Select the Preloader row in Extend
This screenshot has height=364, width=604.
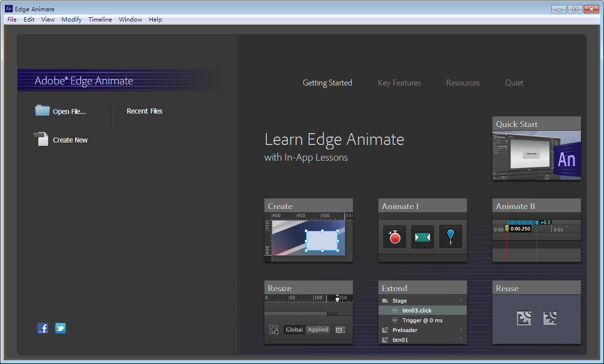423,330
